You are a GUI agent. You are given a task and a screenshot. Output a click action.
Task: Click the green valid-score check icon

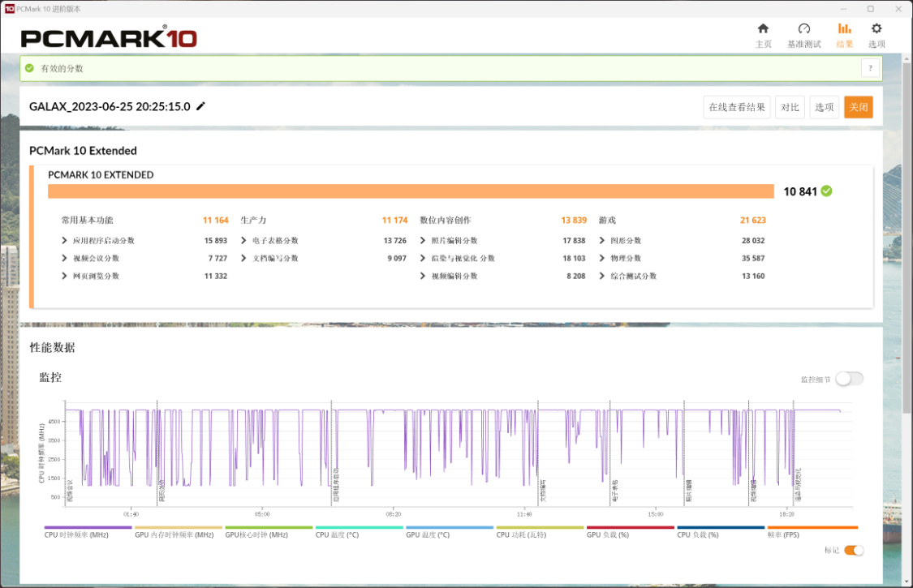[30, 68]
